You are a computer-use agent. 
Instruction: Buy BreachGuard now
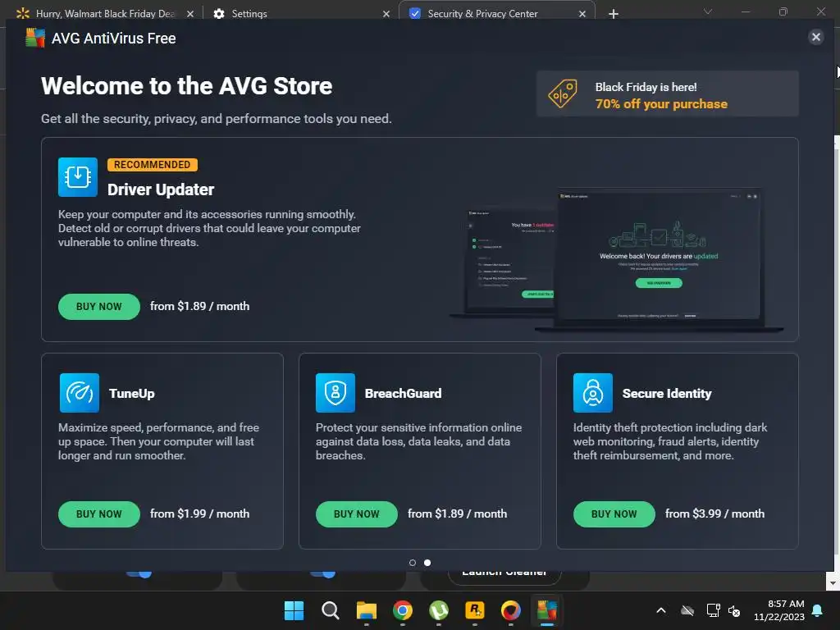click(357, 514)
